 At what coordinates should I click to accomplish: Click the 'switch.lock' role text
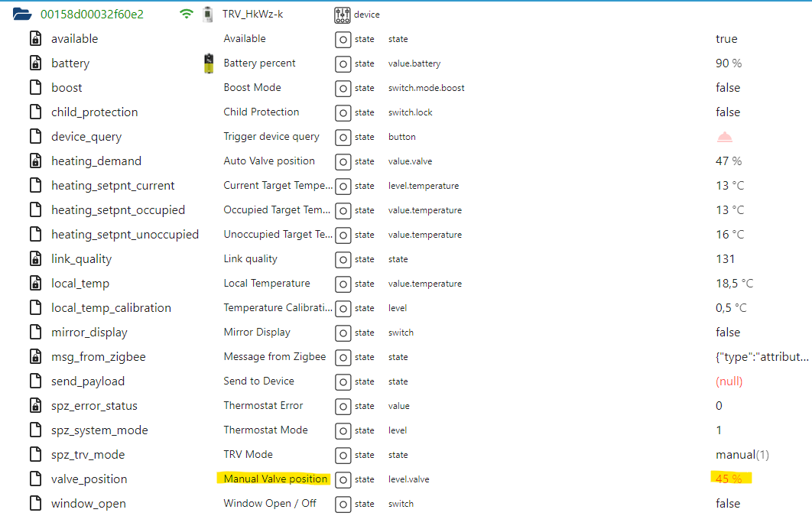(410, 112)
